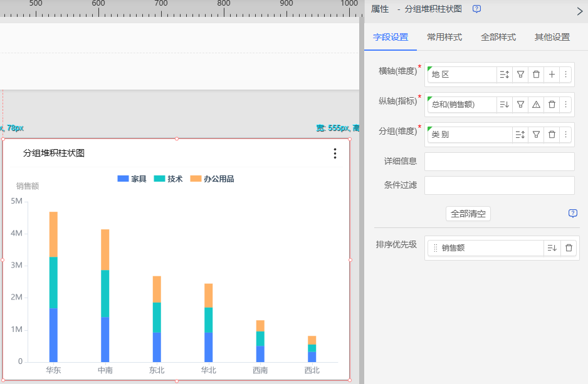Open help next to the 分组堆积柱状图 title
This screenshot has width=588, height=384.
pos(477,9)
